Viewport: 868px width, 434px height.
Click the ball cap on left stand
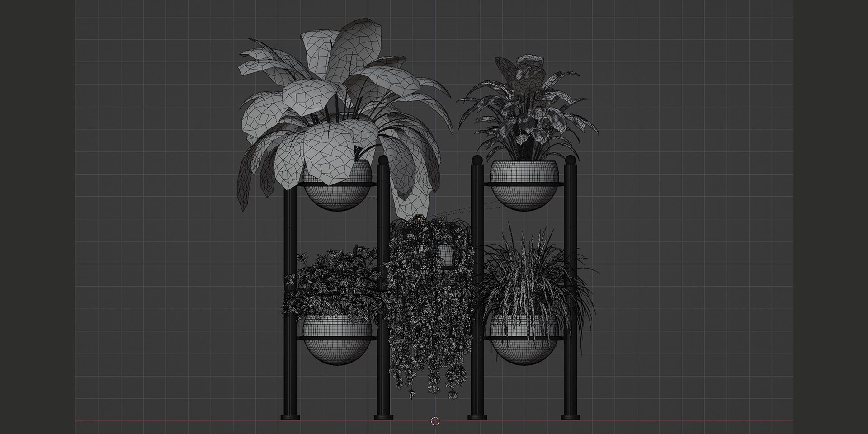(383, 160)
